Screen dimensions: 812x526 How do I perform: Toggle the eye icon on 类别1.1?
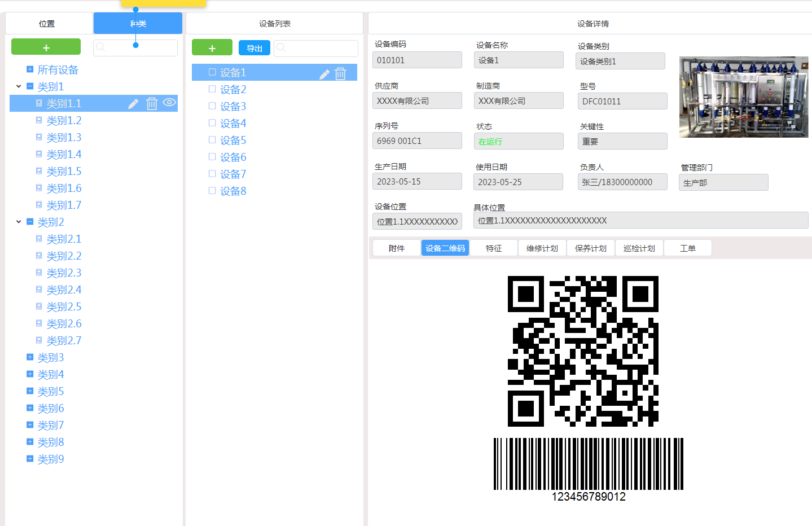tap(169, 103)
